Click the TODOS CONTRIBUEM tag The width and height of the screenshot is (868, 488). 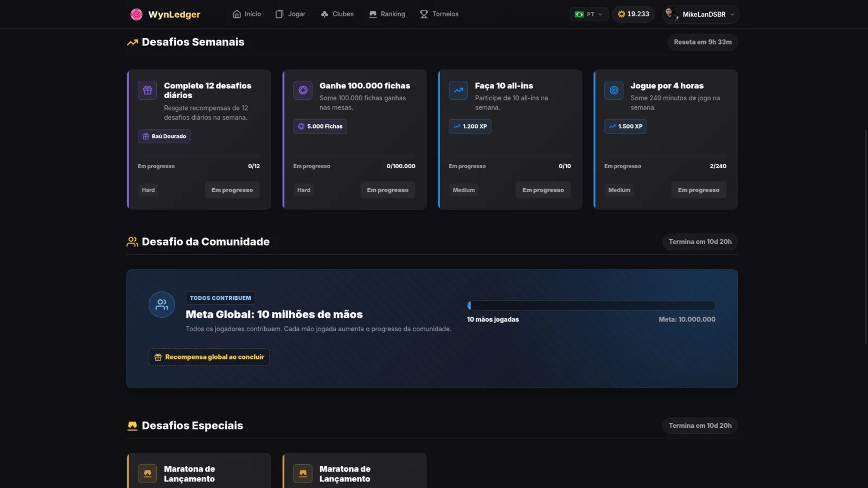click(x=220, y=298)
